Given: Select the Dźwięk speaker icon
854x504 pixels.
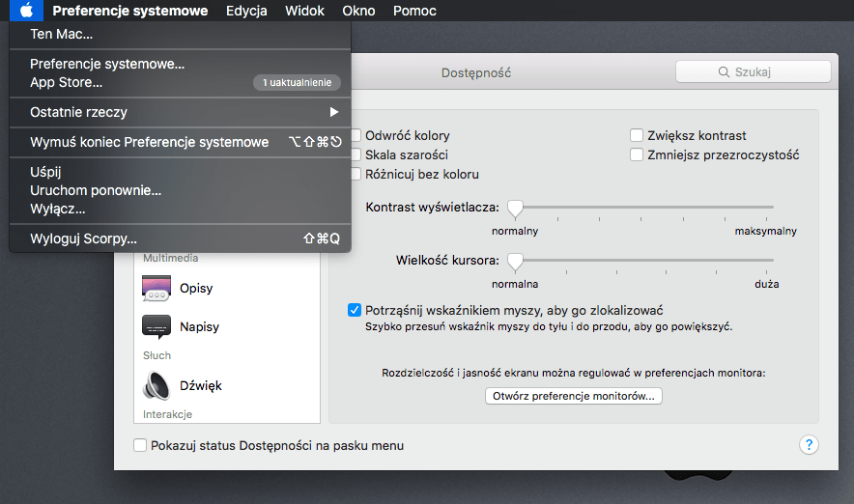Looking at the screenshot, I should pos(157,385).
